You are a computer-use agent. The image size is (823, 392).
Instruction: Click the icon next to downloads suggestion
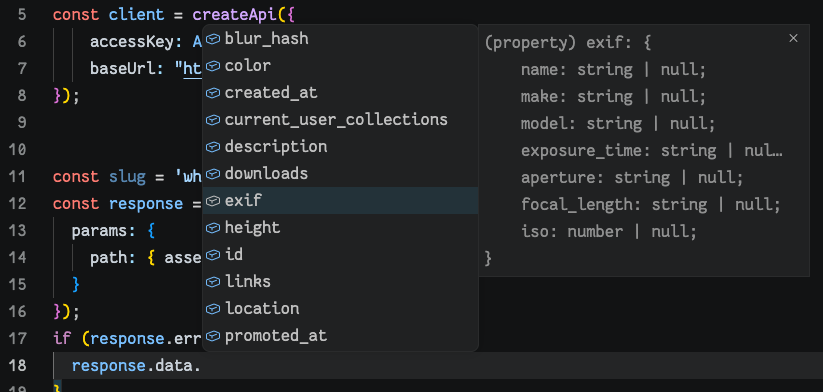pos(213,174)
